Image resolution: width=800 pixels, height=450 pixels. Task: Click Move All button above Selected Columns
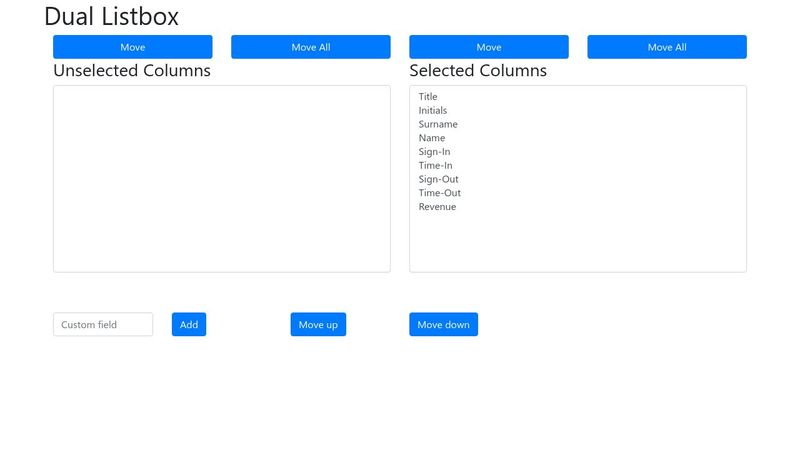666,47
